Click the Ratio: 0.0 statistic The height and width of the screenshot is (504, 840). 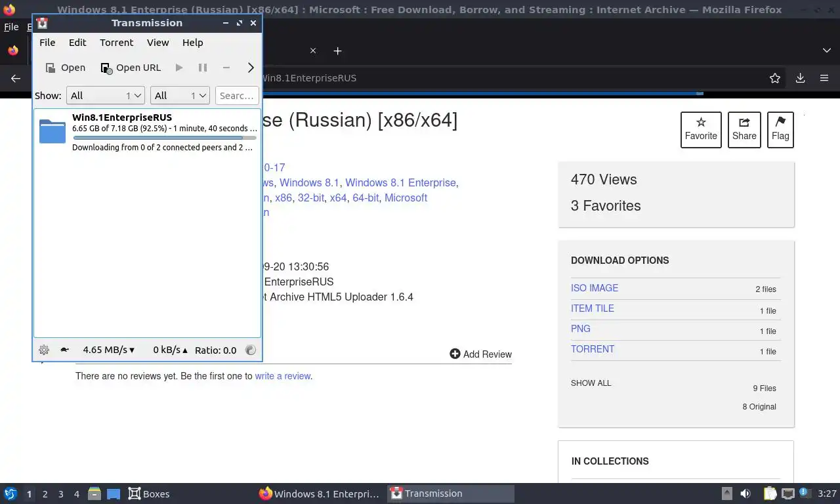[x=215, y=350]
